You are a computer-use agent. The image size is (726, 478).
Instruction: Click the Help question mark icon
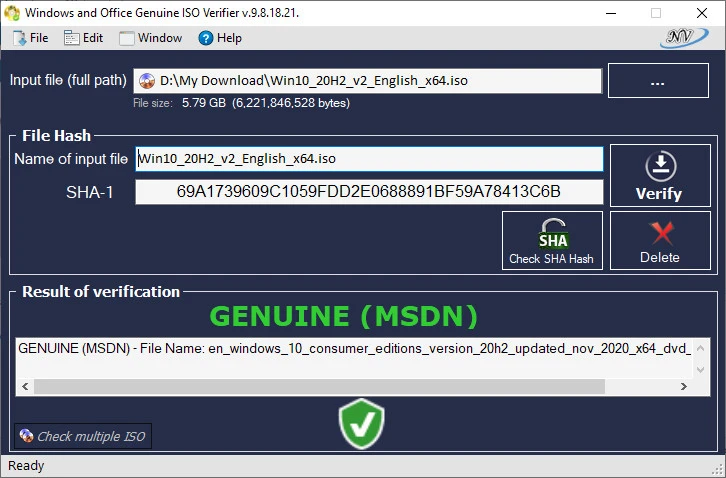206,38
